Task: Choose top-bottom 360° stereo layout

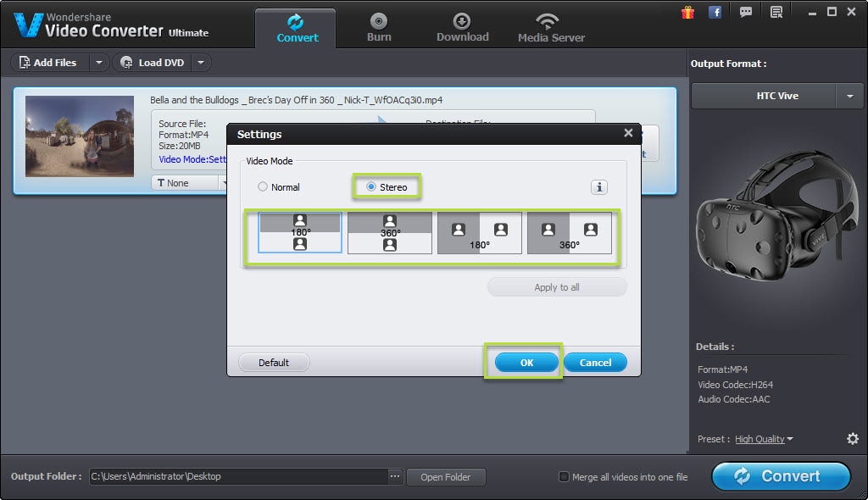Action: pyautogui.click(x=390, y=232)
